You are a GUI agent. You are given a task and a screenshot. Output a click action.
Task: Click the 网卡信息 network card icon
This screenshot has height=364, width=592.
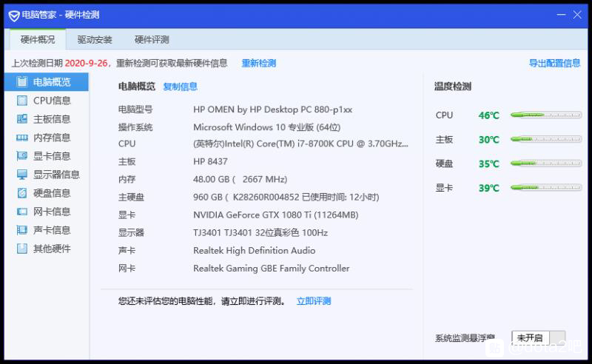tap(22, 212)
